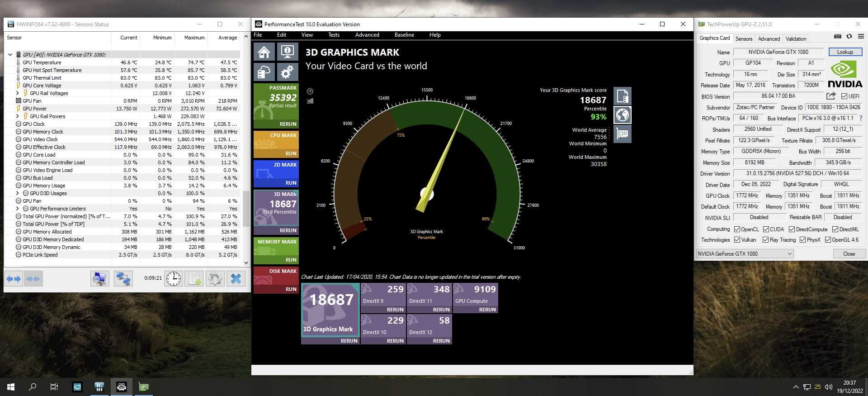This screenshot has width=868, height=396.
Task: Toggle UEFI checkbox in GPU-Z
Action: [844, 96]
